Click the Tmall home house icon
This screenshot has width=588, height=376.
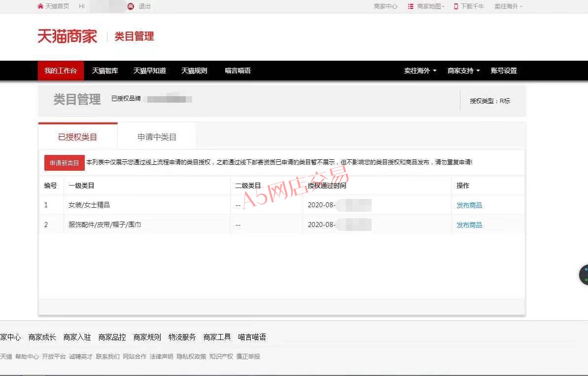[x=40, y=6]
